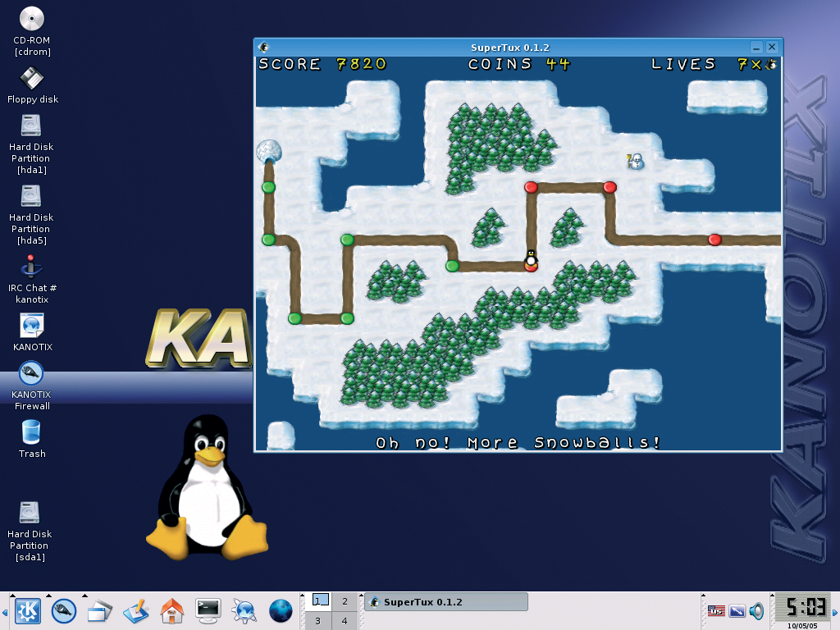Click the SuperTux 0.1.2 window title bar
The image size is (840, 630).
tap(510, 47)
